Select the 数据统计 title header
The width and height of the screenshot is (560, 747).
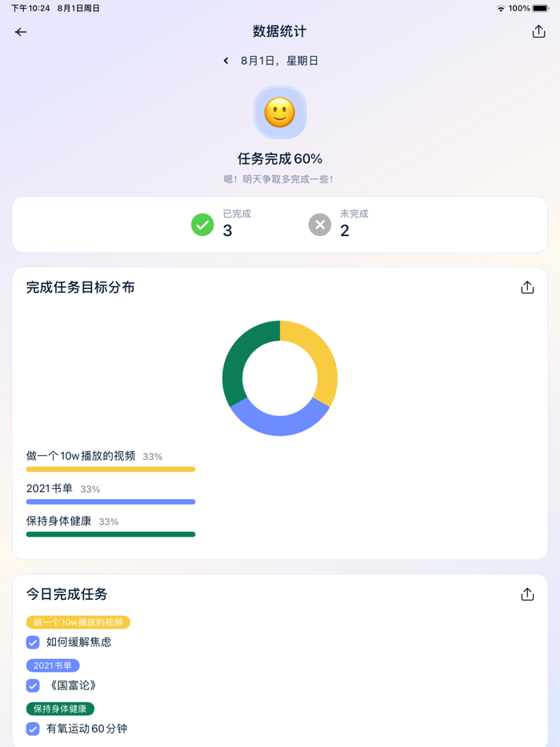[279, 31]
